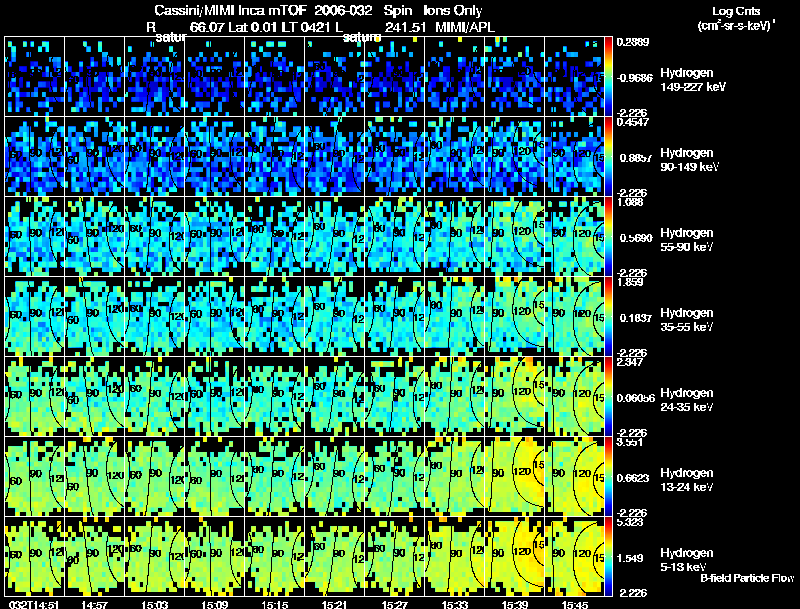Click the 'Ions Only' label in the header
800x609 pixels.
click(453, 11)
